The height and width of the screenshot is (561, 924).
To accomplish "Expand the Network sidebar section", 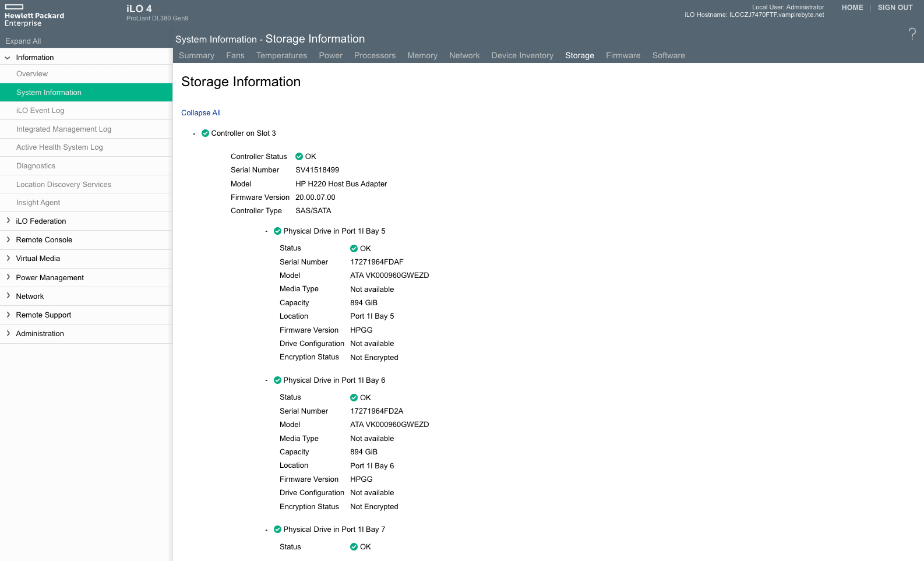I will [8, 296].
